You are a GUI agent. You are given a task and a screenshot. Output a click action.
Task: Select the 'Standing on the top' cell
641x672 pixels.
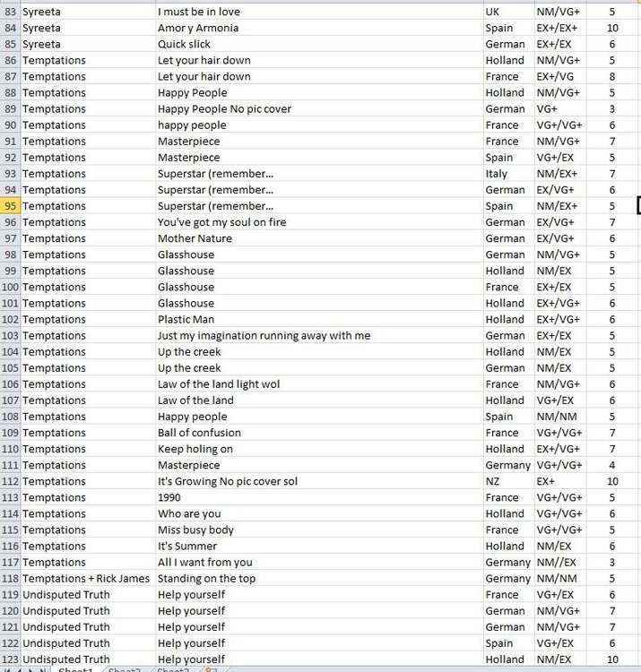318,579
